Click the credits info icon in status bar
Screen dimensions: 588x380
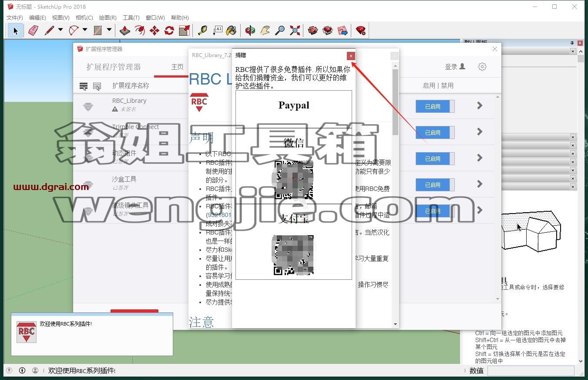(22, 370)
